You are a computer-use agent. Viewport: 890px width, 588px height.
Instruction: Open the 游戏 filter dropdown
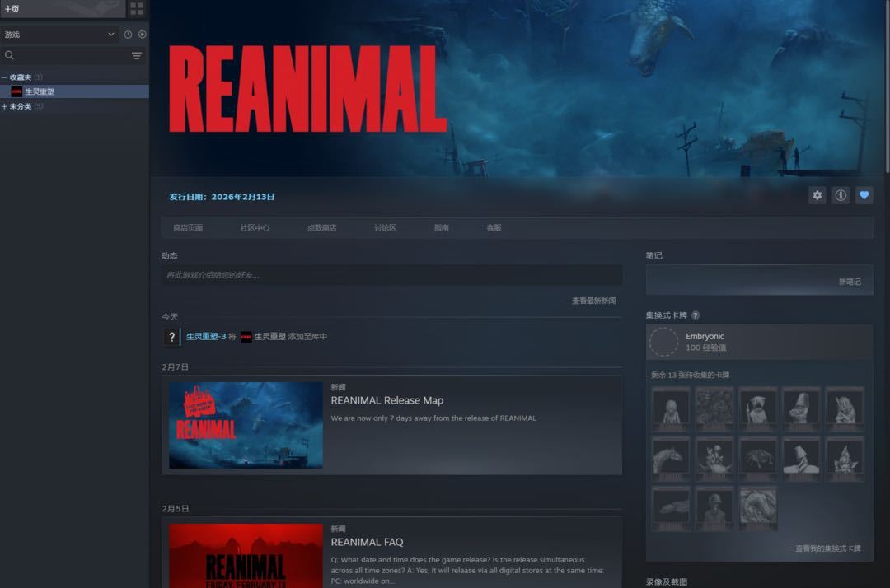pos(59,35)
